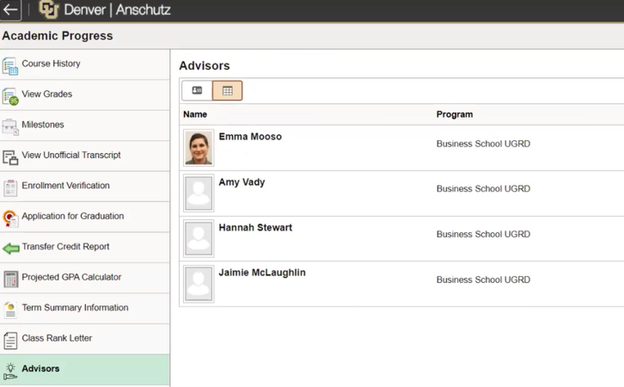
Task: Click the Projected GPA Calculator icon
Action: point(10,279)
